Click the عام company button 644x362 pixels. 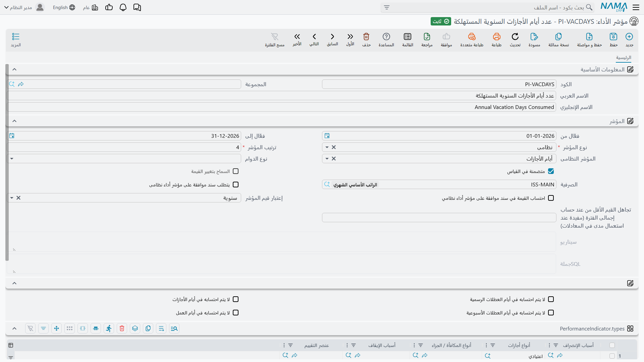91,7
